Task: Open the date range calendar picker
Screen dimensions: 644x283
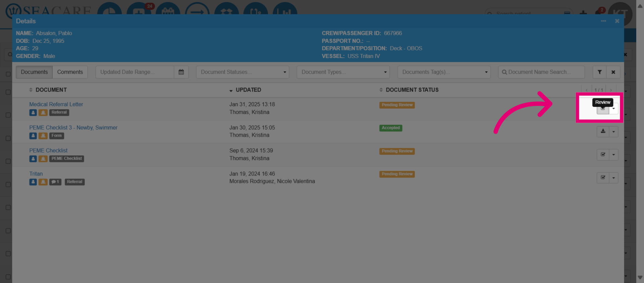Action: click(181, 72)
